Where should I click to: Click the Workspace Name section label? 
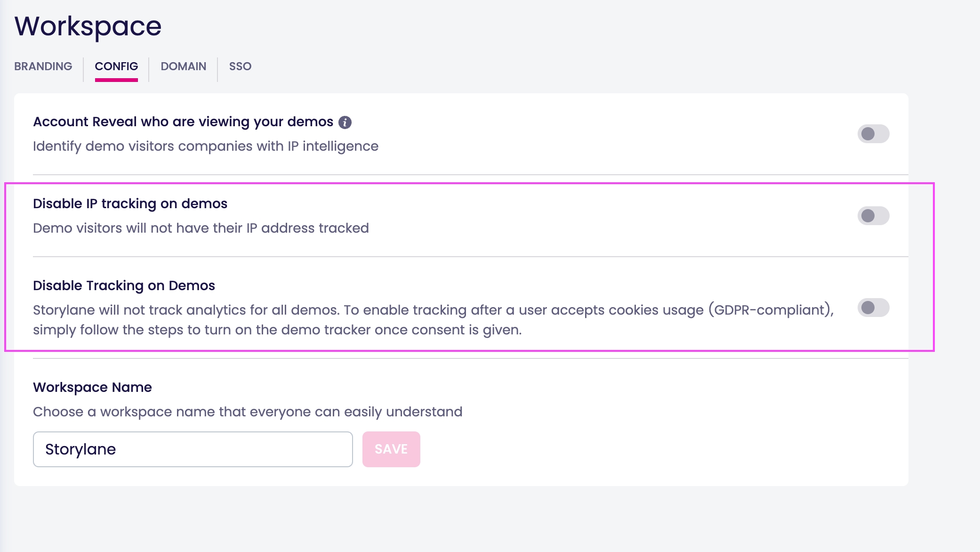[x=92, y=387]
